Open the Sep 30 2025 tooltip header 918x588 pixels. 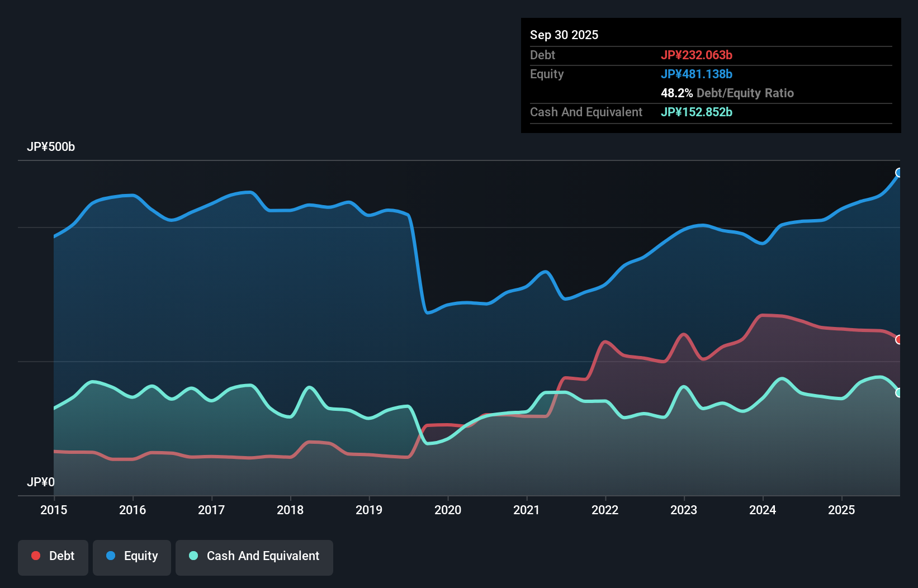coord(564,35)
